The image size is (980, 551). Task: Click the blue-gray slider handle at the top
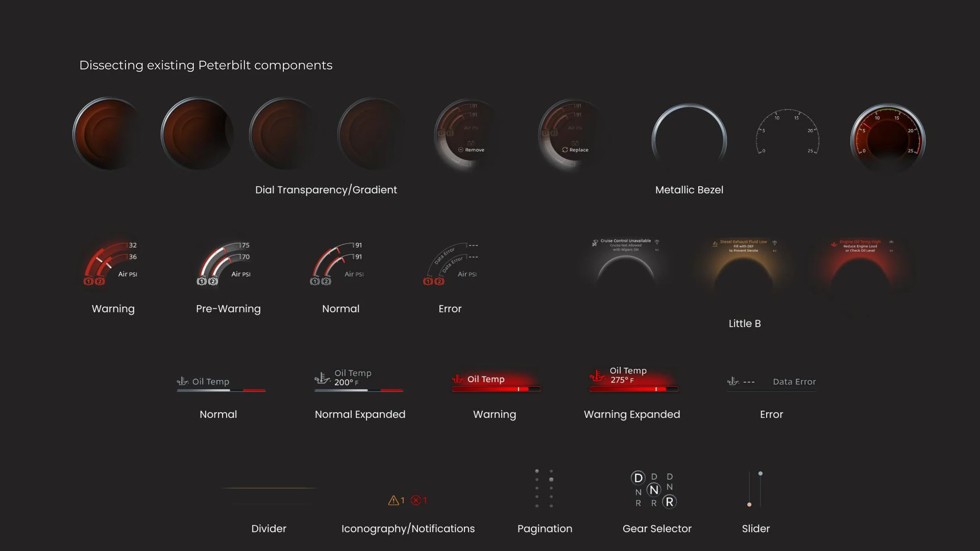[x=760, y=474]
